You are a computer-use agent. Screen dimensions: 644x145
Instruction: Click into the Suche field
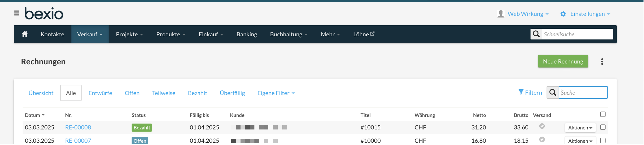point(583,93)
